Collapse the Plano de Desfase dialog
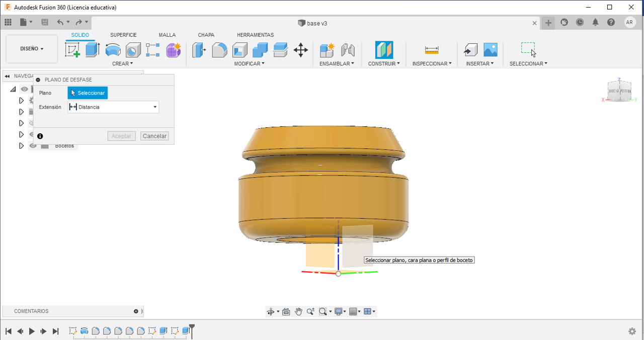 (38, 79)
